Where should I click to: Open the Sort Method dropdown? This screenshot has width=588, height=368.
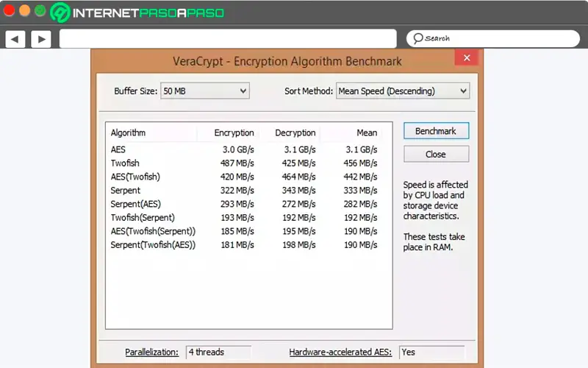(403, 91)
